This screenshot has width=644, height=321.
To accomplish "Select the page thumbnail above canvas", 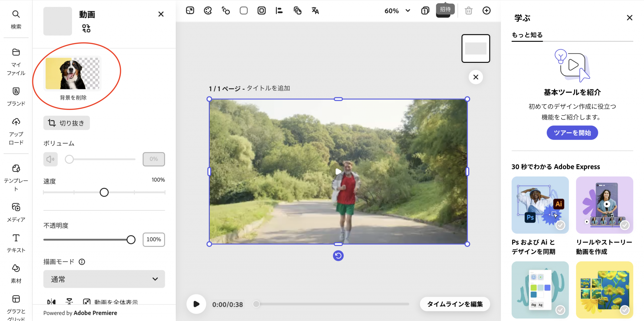I will [476, 48].
